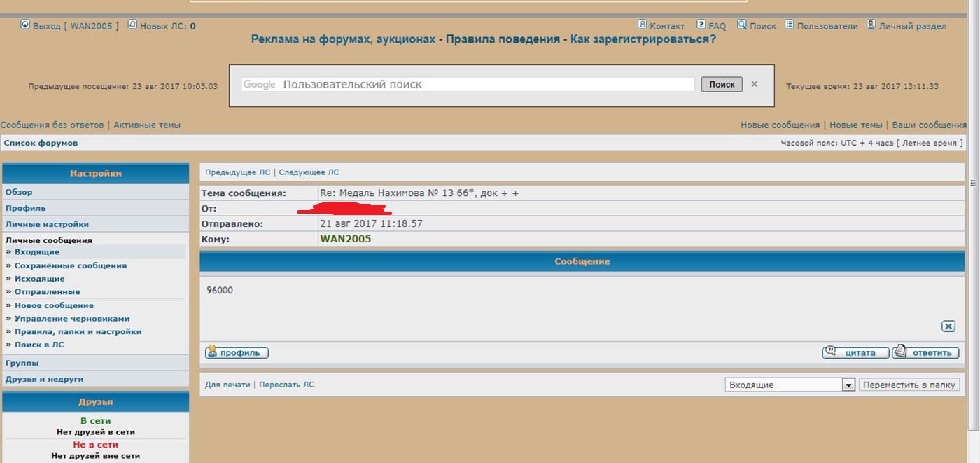Click the search icon beside Поиск
The image size is (980, 463).
pos(741,25)
